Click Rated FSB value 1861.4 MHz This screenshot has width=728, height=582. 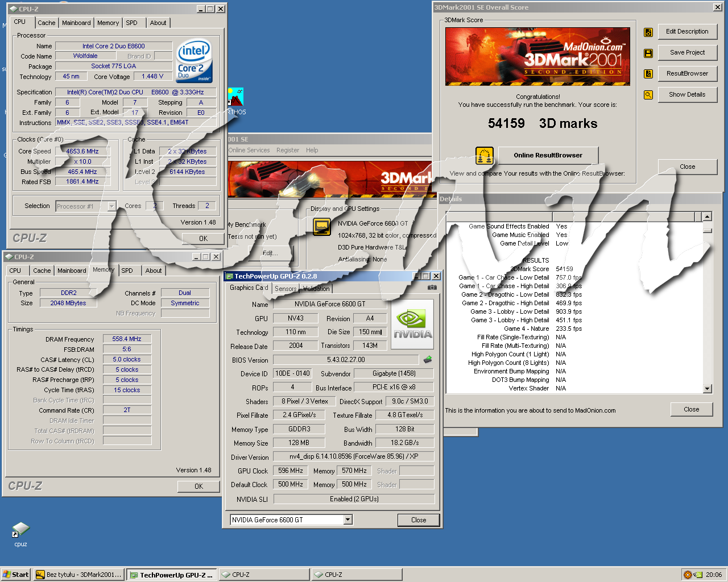(82, 182)
